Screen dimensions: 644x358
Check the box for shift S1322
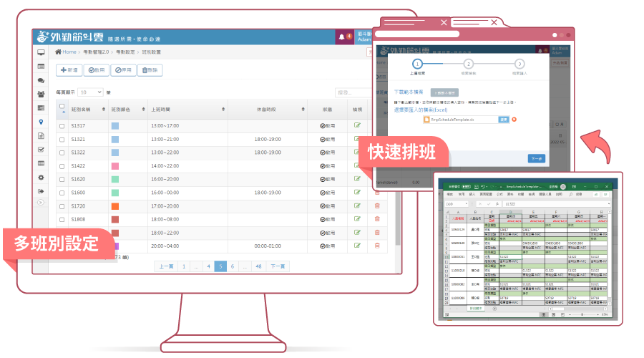click(x=62, y=153)
